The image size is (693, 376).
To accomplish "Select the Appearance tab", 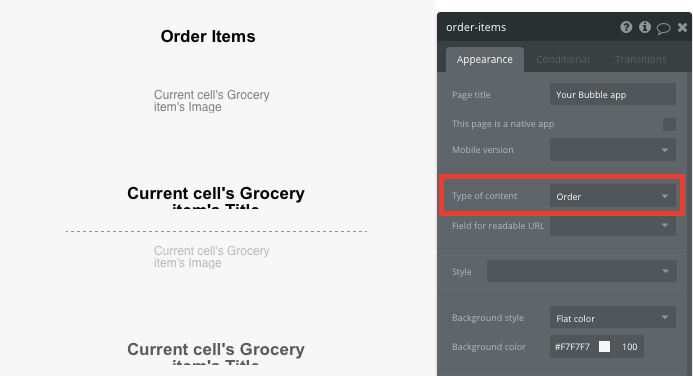I will (485, 60).
